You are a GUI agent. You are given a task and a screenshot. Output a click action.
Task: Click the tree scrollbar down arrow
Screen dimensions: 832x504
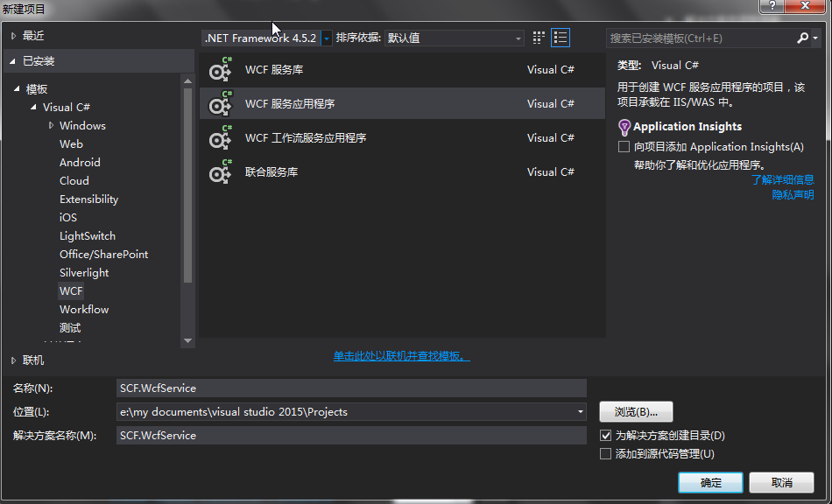point(187,340)
